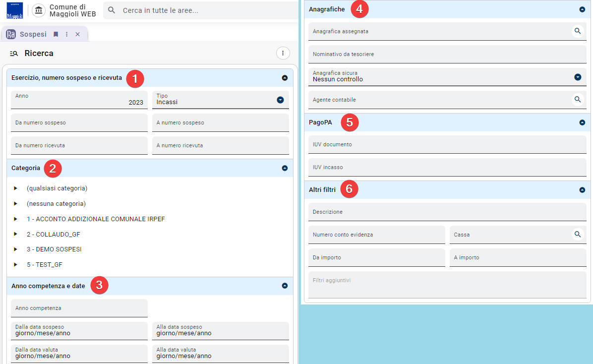This screenshot has width=593, height=364.
Task: Click the Da numero sospeso field
Action: pyautogui.click(x=79, y=122)
